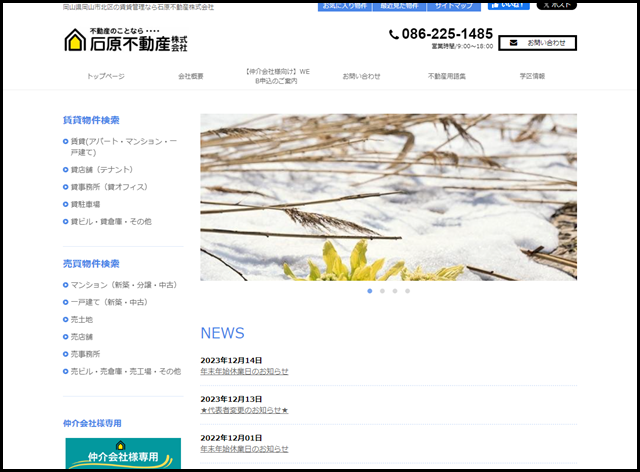Open the サイトマップ top link

454,6
